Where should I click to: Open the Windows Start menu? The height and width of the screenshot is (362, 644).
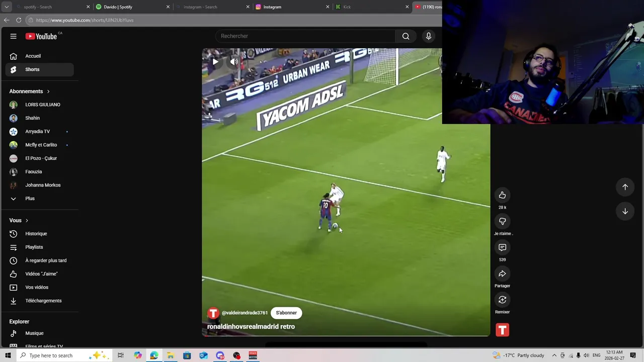click(x=8, y=355)
